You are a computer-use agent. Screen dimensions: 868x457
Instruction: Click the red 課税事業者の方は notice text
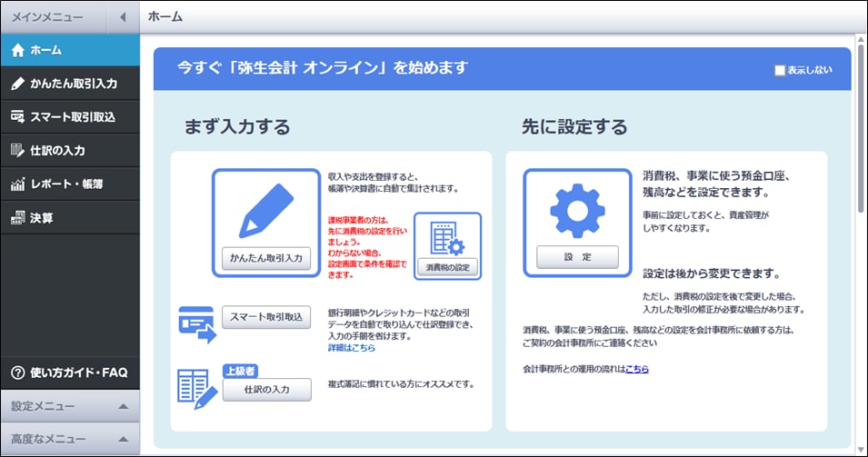367,247
